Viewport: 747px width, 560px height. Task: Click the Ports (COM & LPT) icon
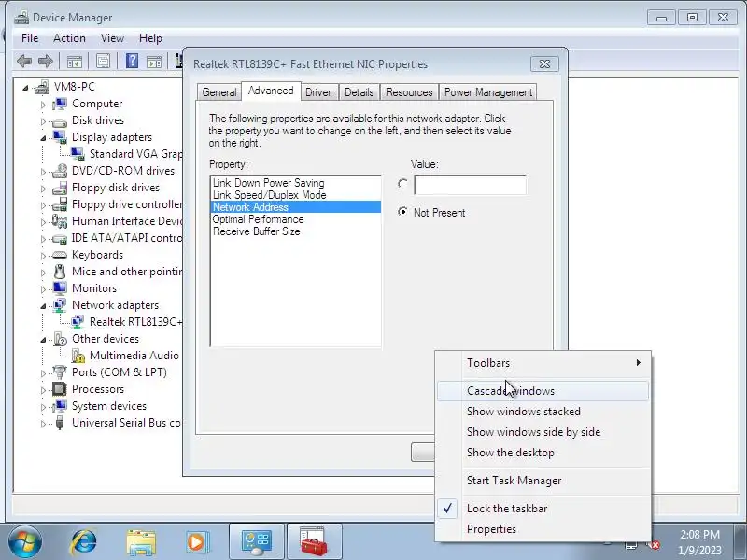click(x=60, y=371)
